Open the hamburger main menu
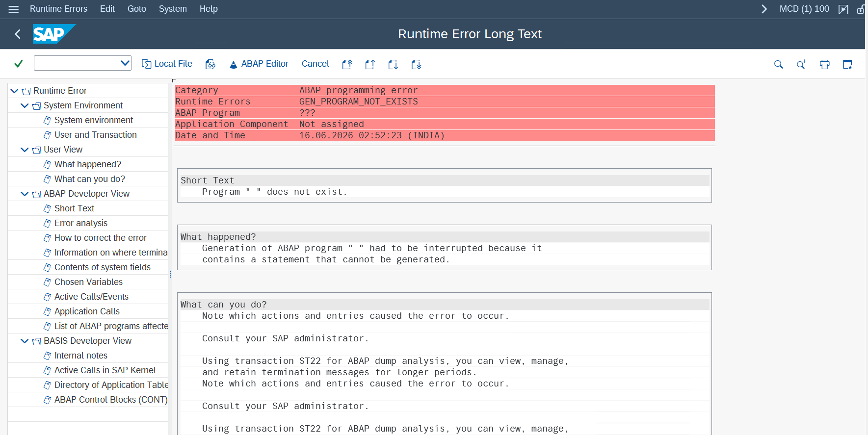Viewport: 868px width, 435px height. (x=14, y=9)
